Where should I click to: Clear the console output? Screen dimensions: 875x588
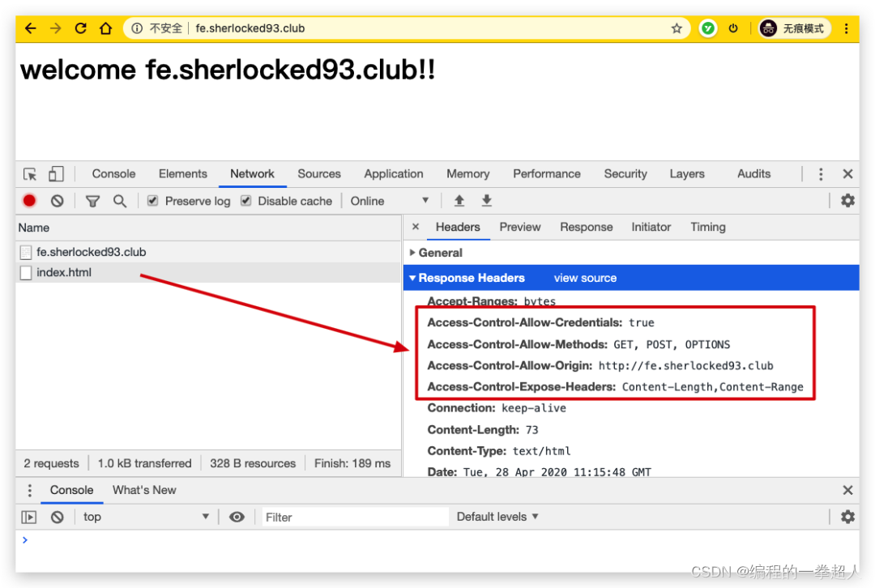(x=57, y=518)
